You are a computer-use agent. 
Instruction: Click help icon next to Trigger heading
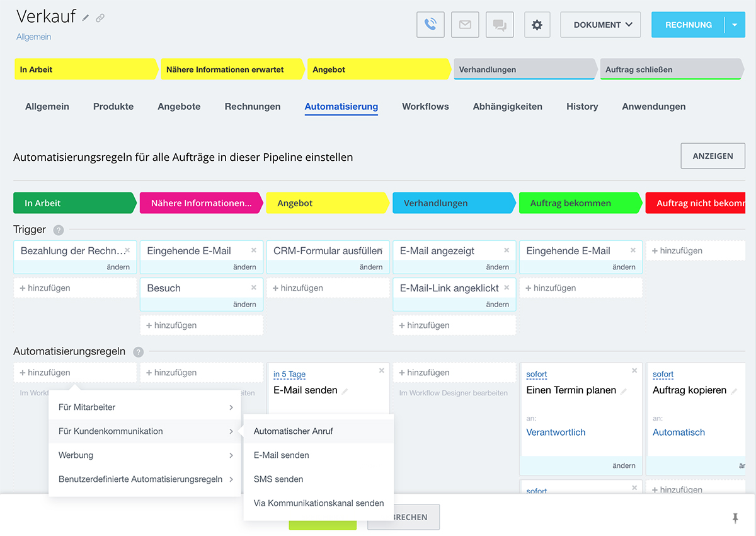click(x=59, y=230)
